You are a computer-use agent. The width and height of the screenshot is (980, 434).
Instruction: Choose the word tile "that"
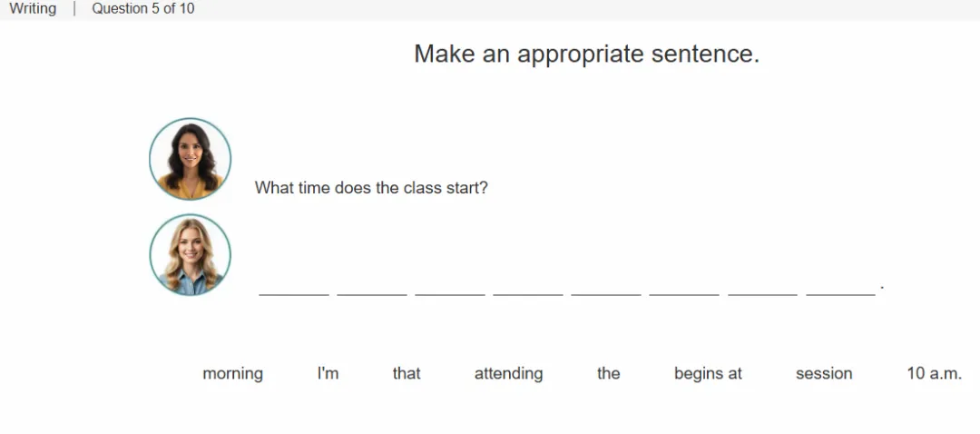[407, 373]
